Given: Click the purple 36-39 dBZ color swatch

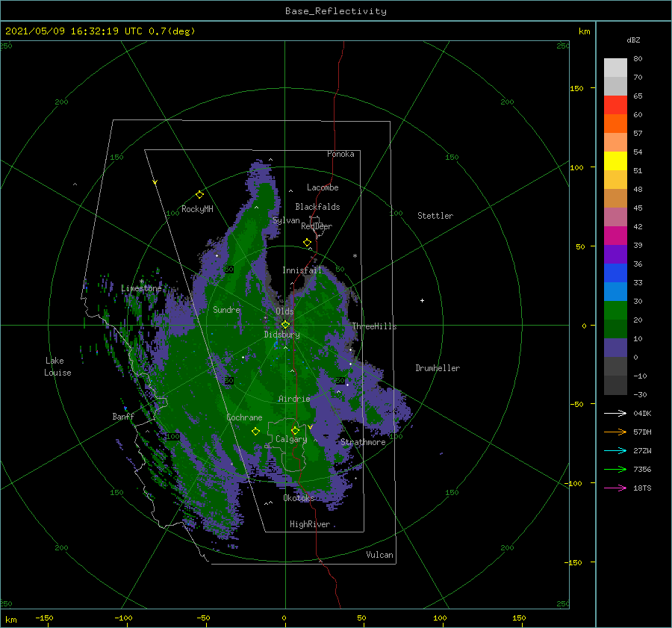Looking at the screenshot, I should 615,255.
